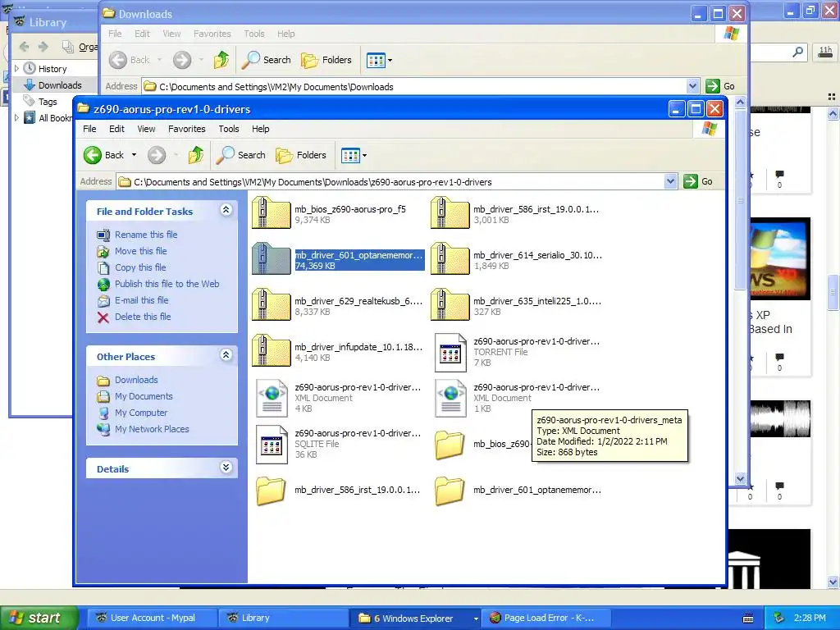The width and height of the screenshot is (840, 630).
Task: Collapse Other Places panel
Action: (x=226, y=354)
